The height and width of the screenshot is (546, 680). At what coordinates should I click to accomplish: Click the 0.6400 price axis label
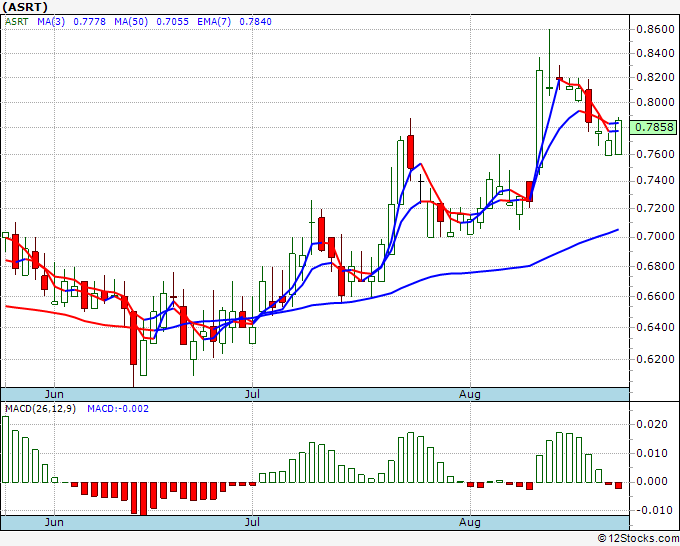pos(655,327)
